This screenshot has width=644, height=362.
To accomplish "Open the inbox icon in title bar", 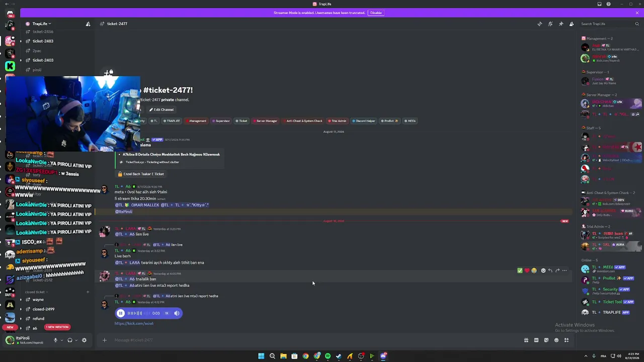I will point(599,4).
